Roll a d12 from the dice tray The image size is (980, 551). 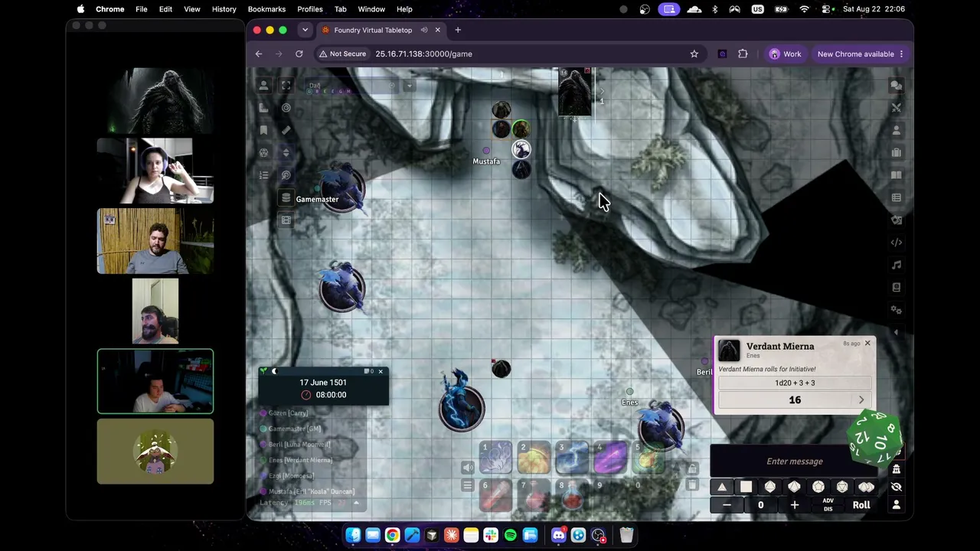click(x=818, y=487)
